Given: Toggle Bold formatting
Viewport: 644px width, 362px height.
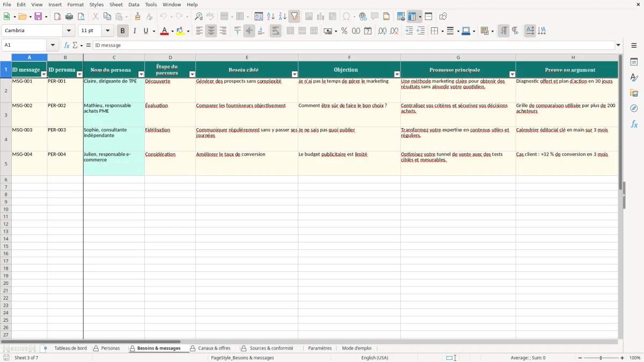Looking at the screenshot, I should click(x=123, y=31).
